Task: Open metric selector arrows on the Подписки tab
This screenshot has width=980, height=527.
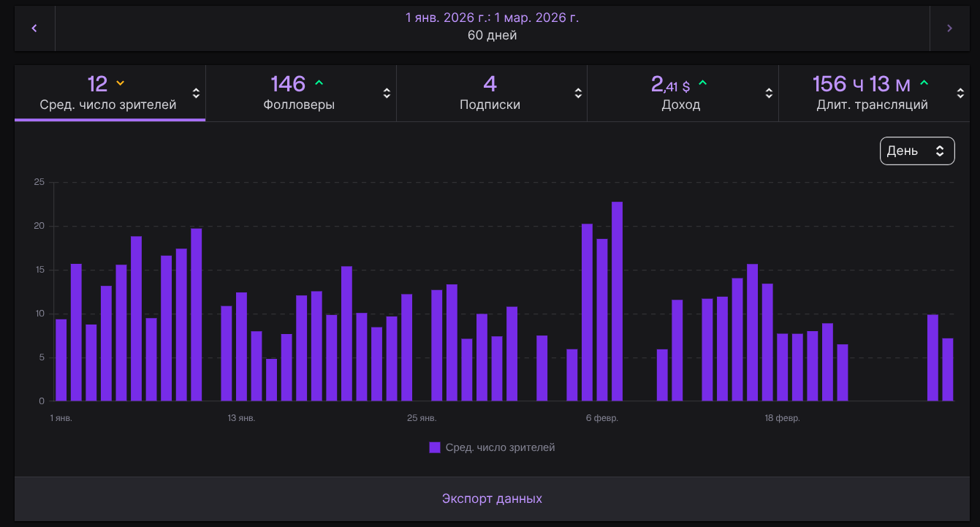Action: pyautogui.click(x=578, y=93)
